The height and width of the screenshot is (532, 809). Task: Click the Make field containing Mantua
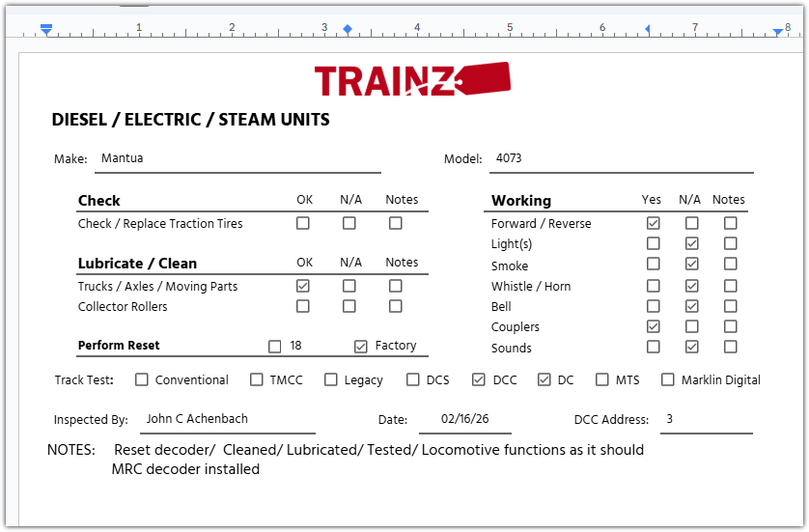(x=237, y=160)
